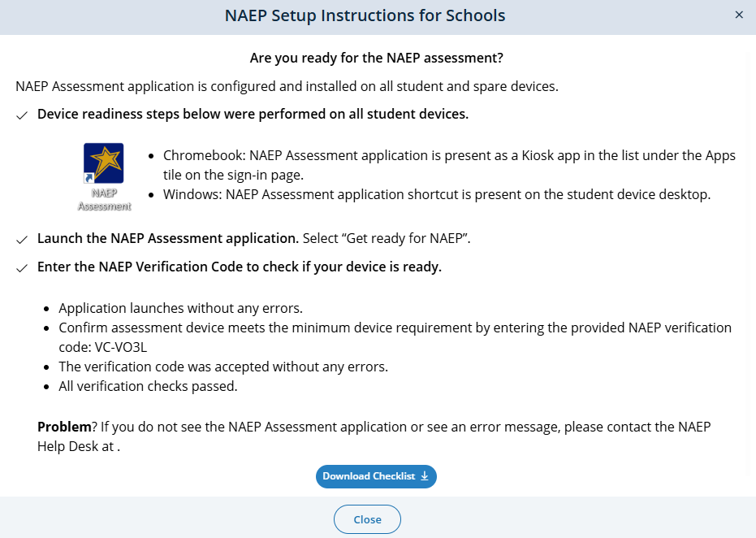Click the "NAEP Setup Instructions for Schools" title
756x538 pixels.
coord(365,15)
